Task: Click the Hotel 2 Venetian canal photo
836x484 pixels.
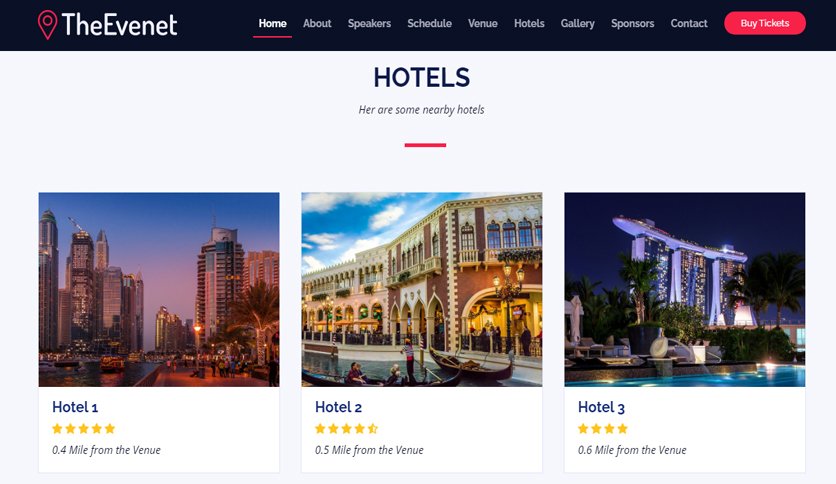Action: coord(422,289)
